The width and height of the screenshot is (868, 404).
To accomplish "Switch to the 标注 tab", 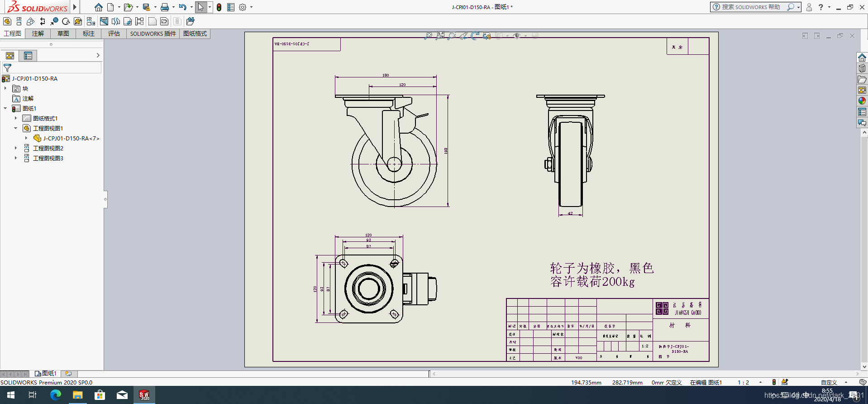I will click(89, 34).
